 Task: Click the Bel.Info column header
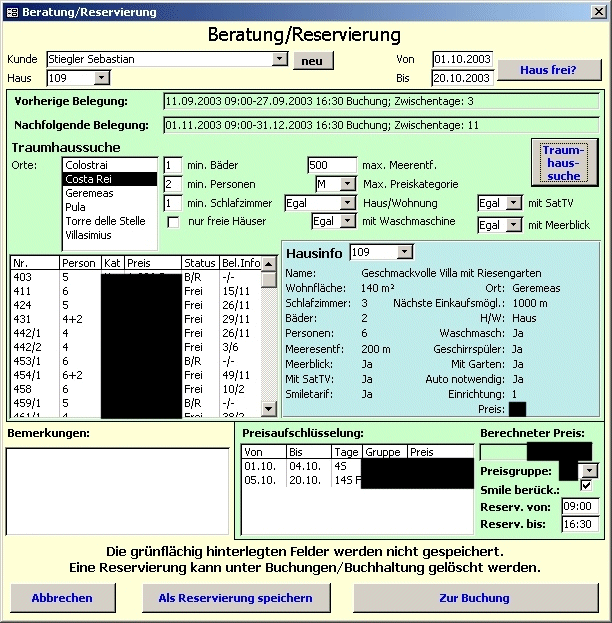click(x=240, y=263)
